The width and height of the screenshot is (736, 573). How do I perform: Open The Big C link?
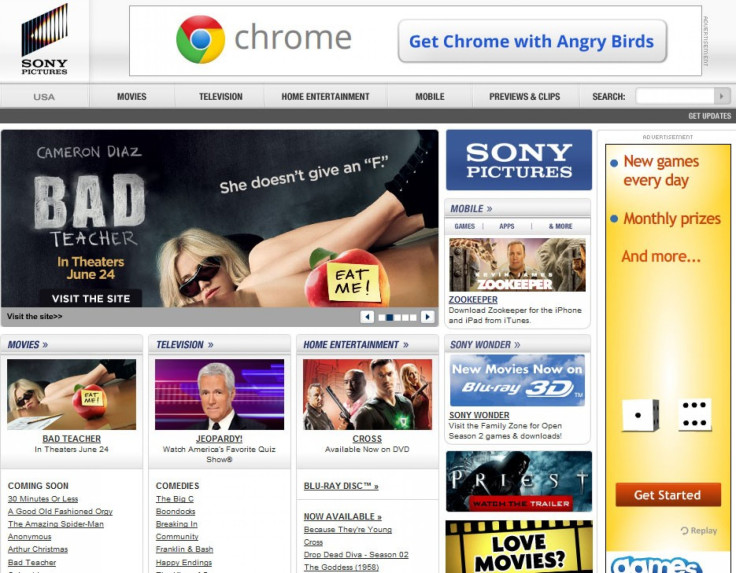point(175,499)
